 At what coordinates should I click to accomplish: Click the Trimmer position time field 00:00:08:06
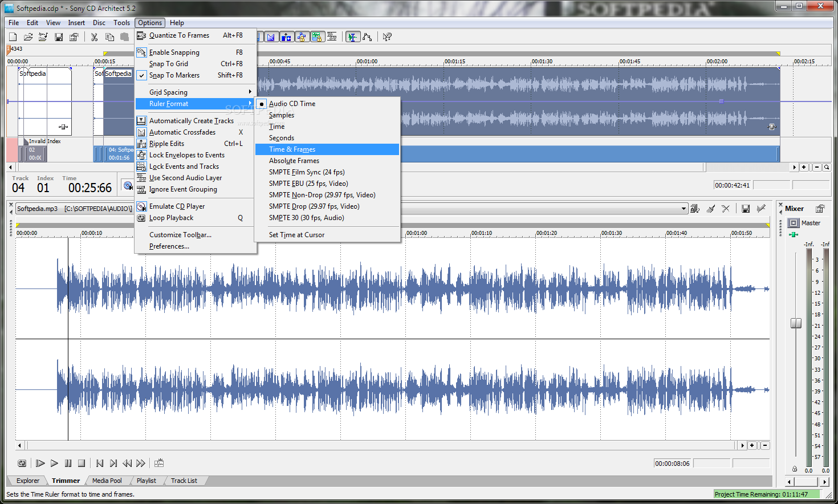coord(672,464)
